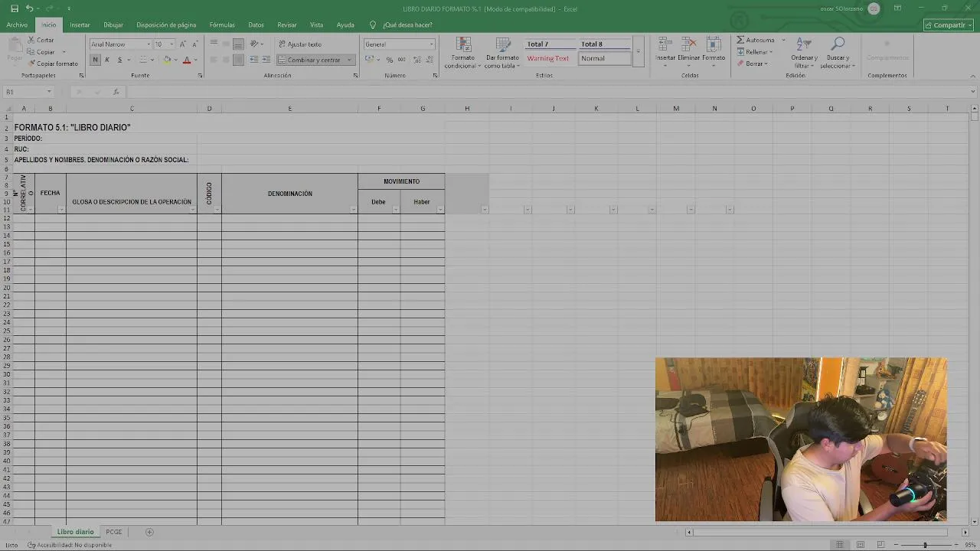
Task: Open the Datos ribbon tab
Action: point(256,25)
